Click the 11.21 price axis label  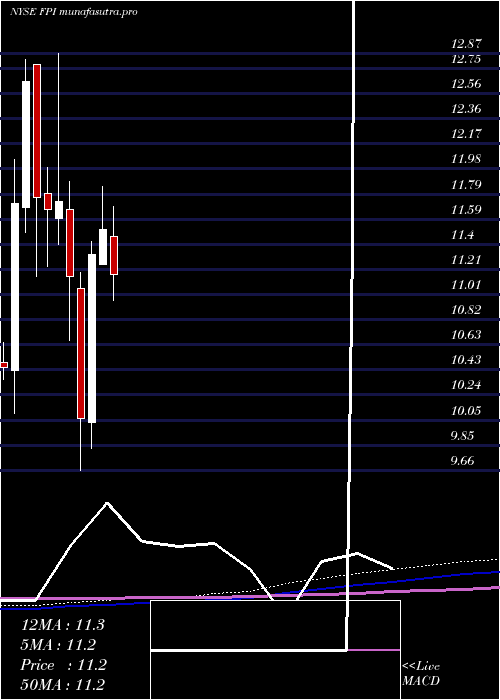tap(466, 259)
